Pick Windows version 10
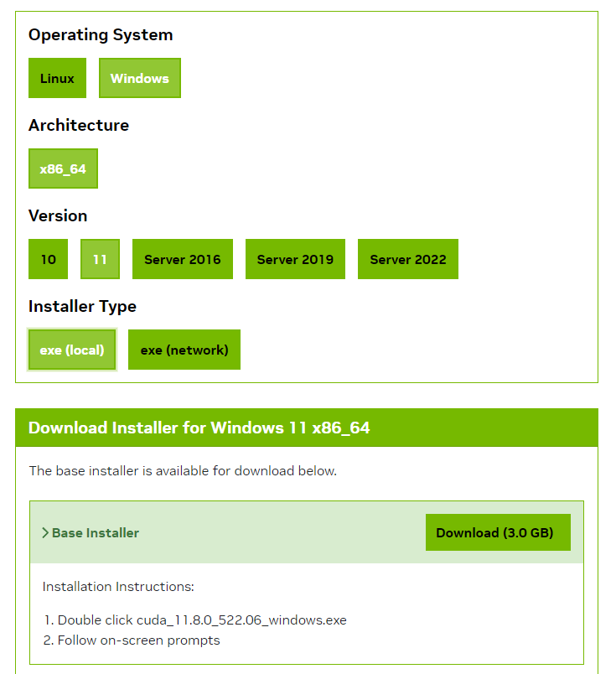Viewport: 616px width, 674px height. (x=48, y=259)
